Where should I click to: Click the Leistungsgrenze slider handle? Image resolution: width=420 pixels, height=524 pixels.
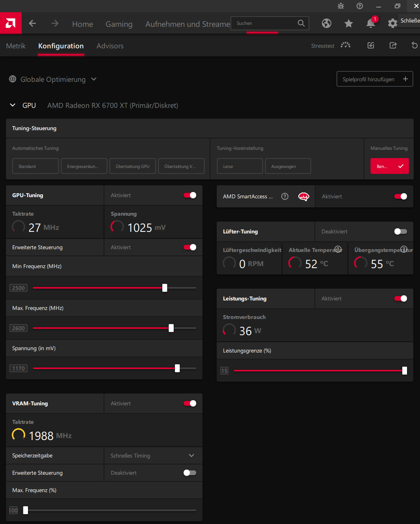pyautogui.click(x=405, y=371)
